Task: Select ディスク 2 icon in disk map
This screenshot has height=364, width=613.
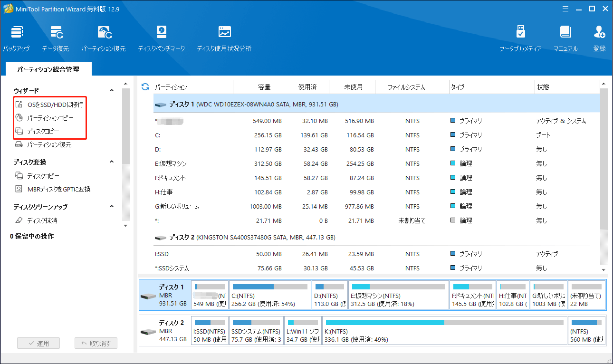Action: pyautogui.click(x=148, y=331)
